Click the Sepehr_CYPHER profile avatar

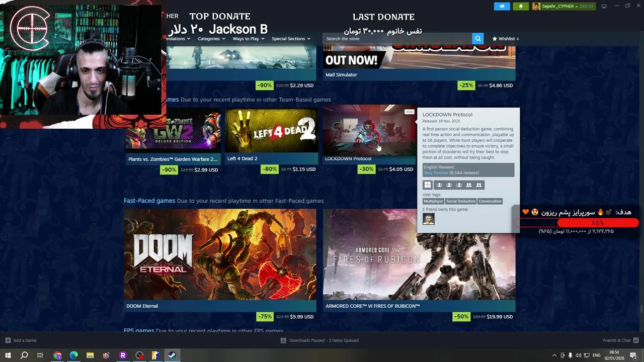click(x=536, y=6)
